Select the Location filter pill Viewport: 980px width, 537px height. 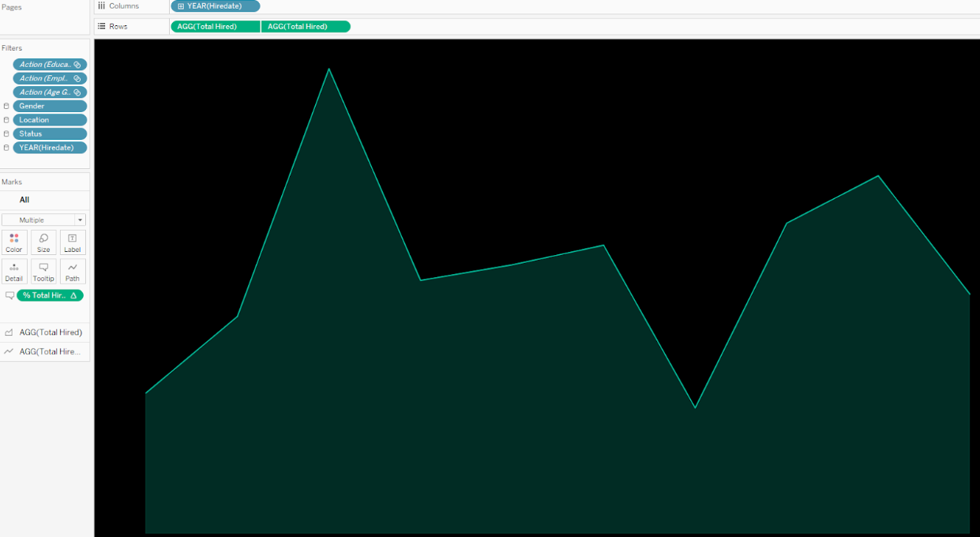click(x=50, y=120)
